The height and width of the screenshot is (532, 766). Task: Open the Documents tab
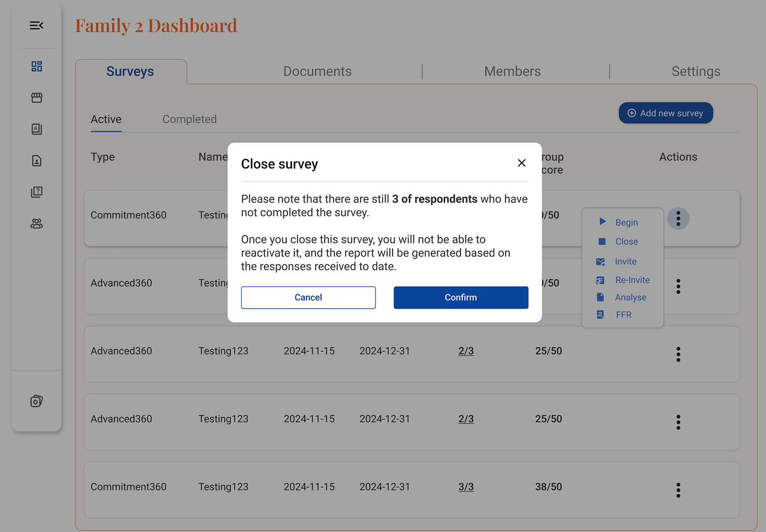tap(317, 71)
